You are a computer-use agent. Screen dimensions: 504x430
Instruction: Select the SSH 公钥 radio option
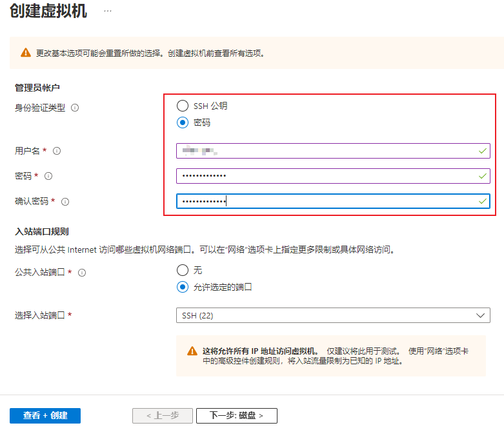183,106
